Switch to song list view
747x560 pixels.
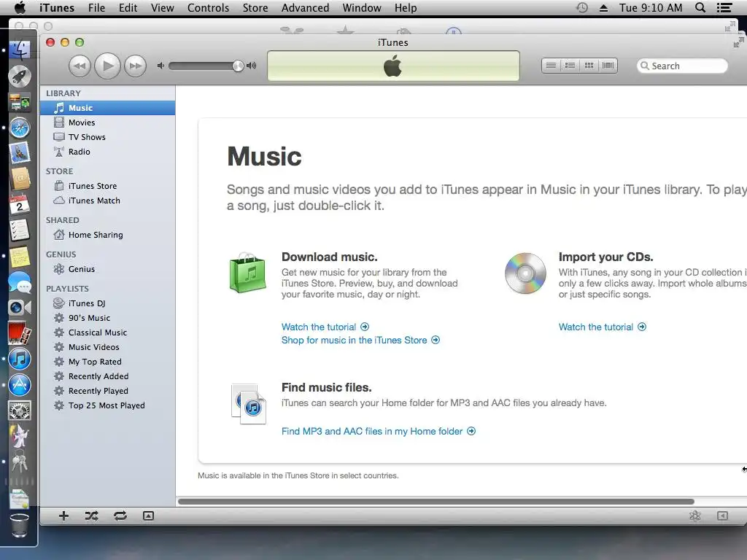(x=551, y=65)
